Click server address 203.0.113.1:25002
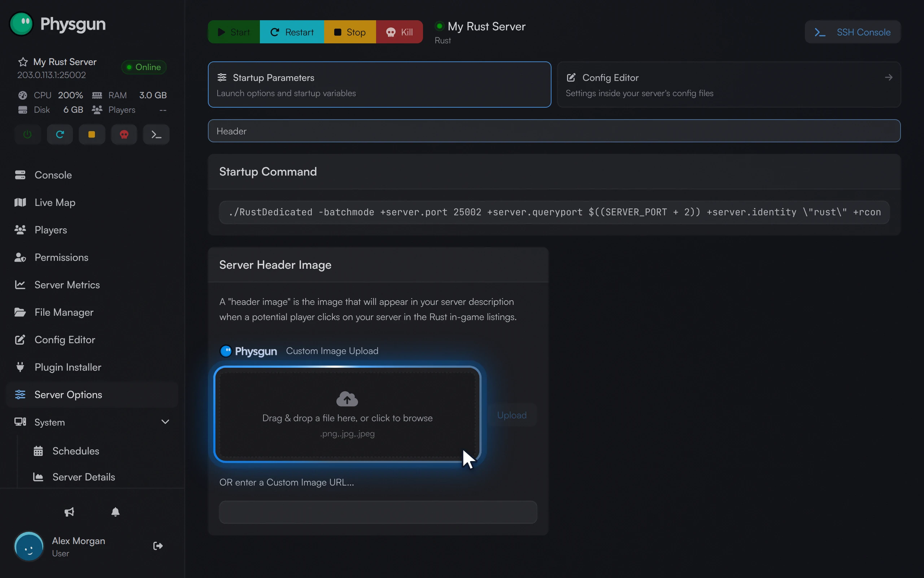 click(52, 75)
